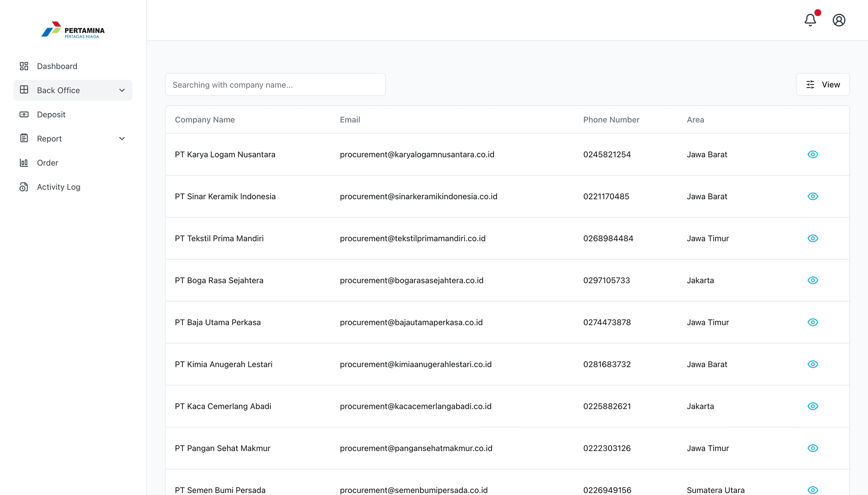This screenshot has height=495, width=868.
Task: Click email procurement@tekstilprimamandiri.co.id
Action: [x=413, y=239]
